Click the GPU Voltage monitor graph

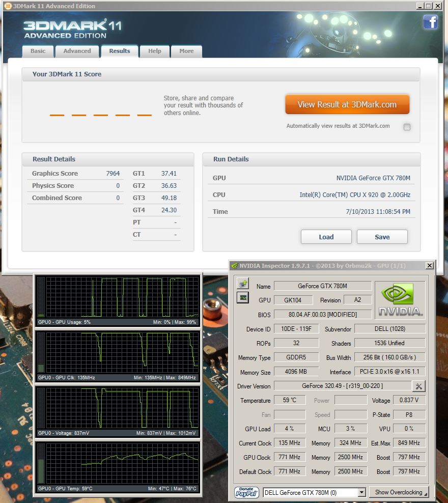118,411
